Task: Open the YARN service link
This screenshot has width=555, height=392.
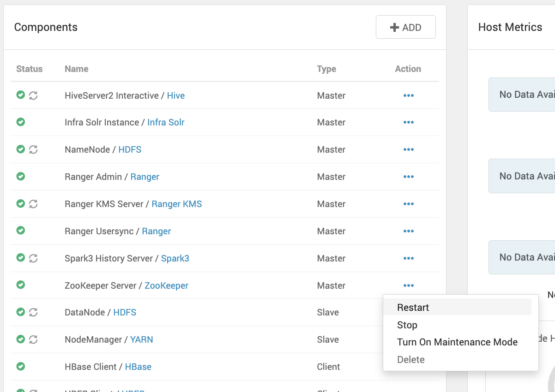Action: tap(142, 339)
